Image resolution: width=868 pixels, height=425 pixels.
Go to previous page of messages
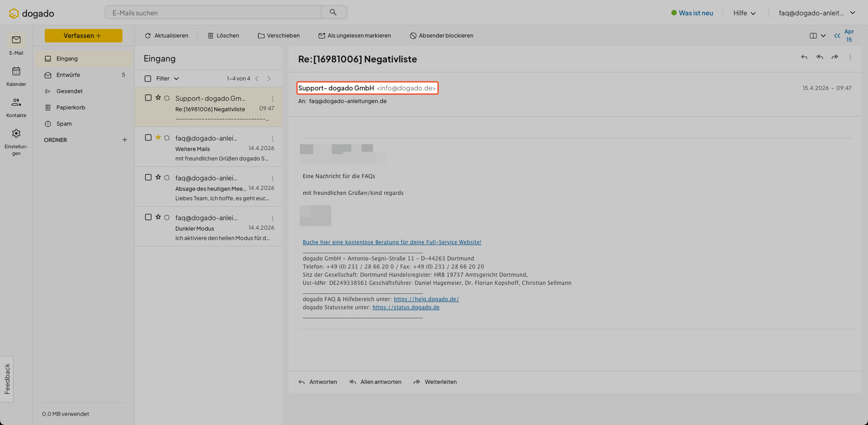click(x=257, y=79)
